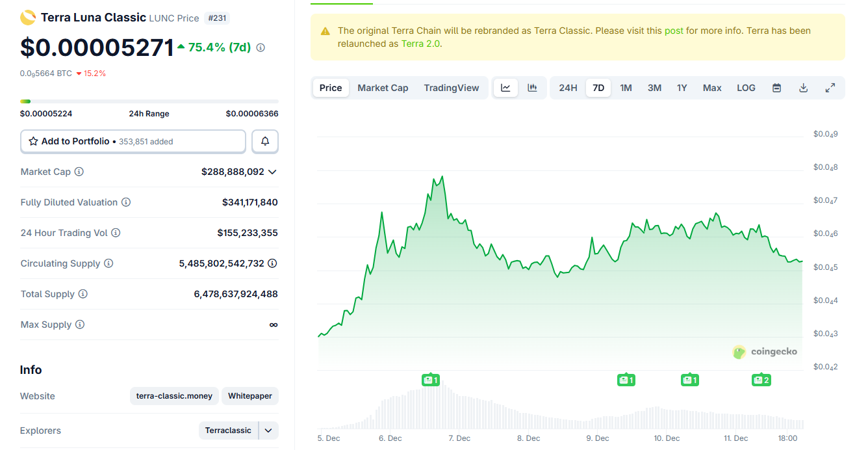868x450 pixels.
Task: Toggle LOG scale on chart
Action: click(746, 88)
